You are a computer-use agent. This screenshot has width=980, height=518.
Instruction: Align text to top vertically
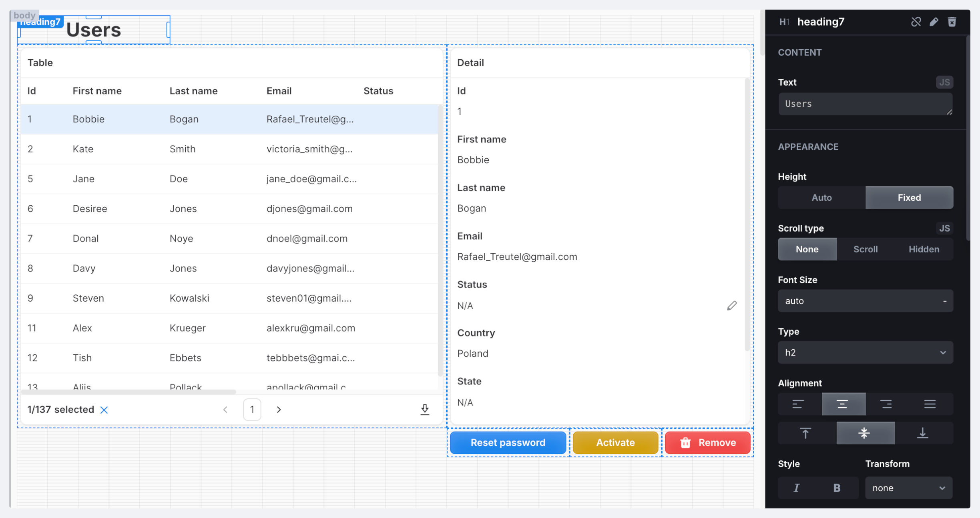point(805,433)
